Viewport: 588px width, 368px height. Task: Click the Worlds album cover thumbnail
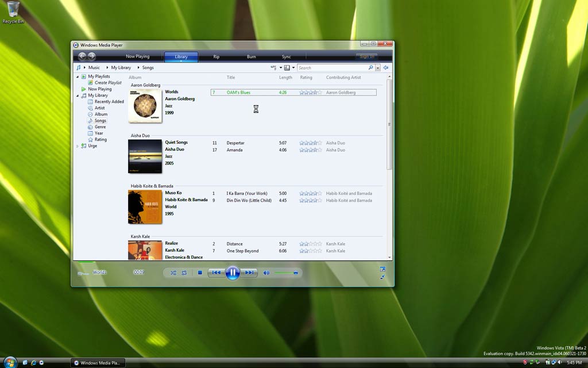tap(145, 106)
